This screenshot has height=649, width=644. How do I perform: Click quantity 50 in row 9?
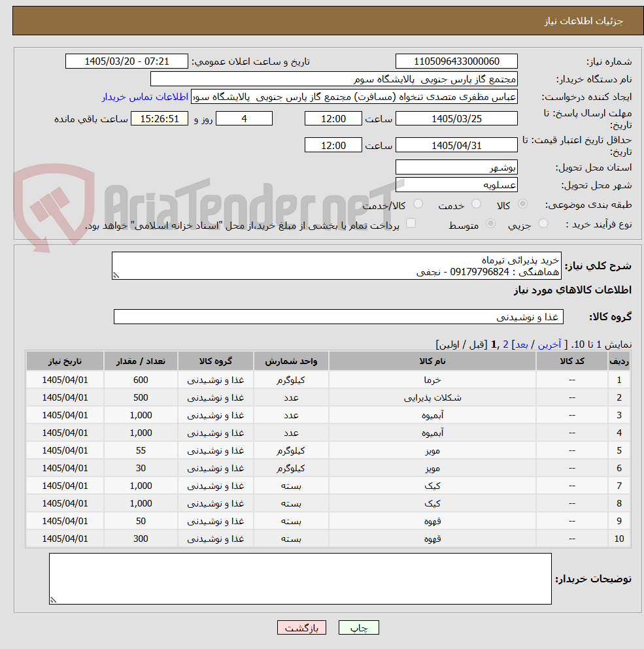[141, 521]
